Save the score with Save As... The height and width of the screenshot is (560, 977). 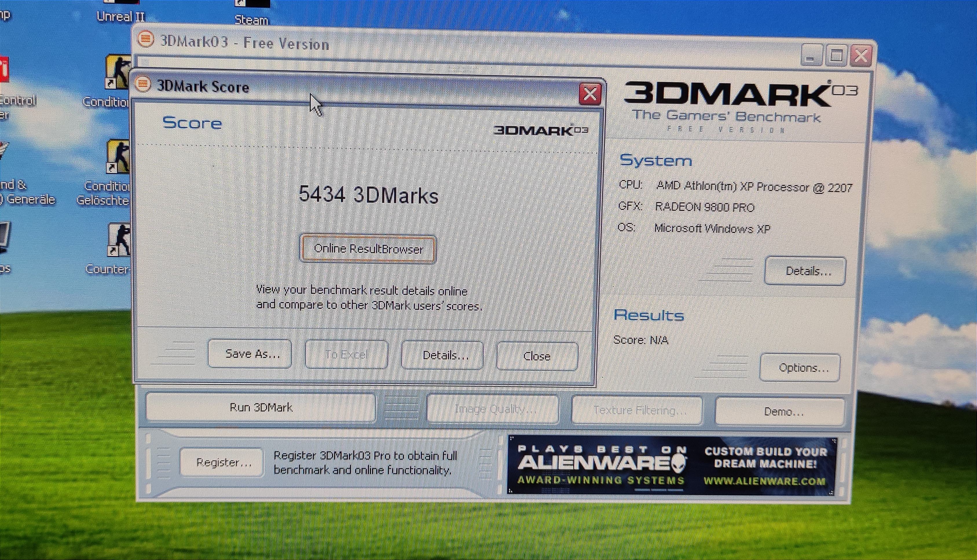tap(250, 353)
